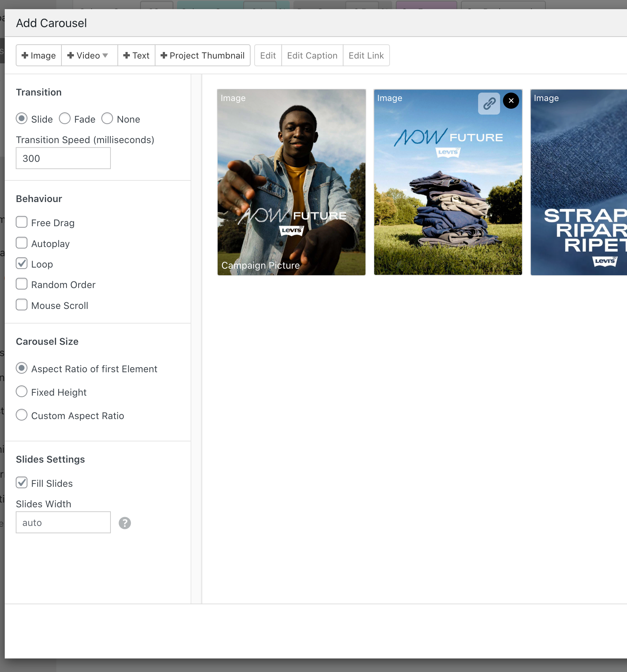Select Fixed Height carousel size

22,392
